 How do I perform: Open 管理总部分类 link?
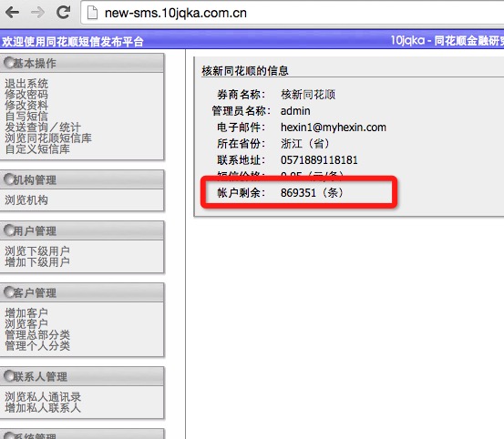click(37, 334)
